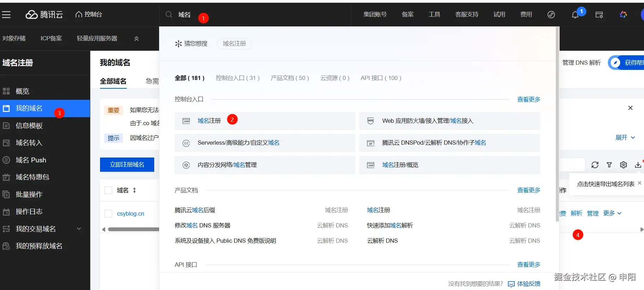Open the table settings gear icon
Screen dimensions: 644x290
pyautogui.click(x=624, y=165)
